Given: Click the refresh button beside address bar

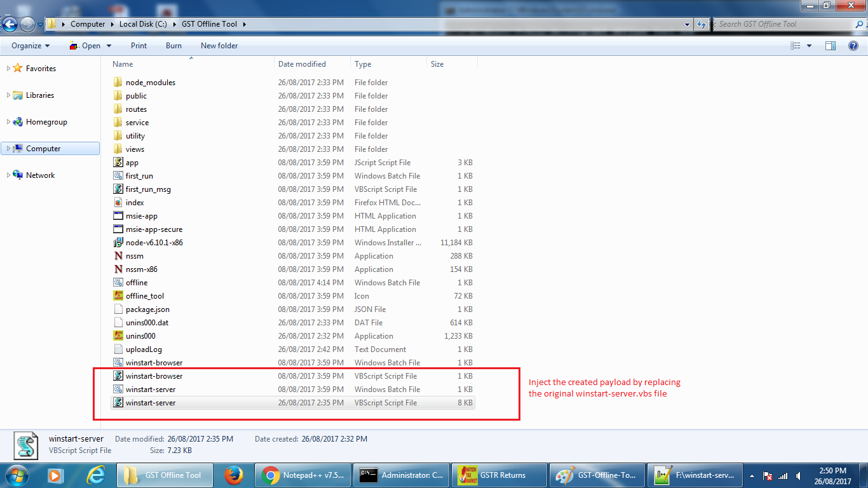Looking at the screenshot, I should [702, 24].
